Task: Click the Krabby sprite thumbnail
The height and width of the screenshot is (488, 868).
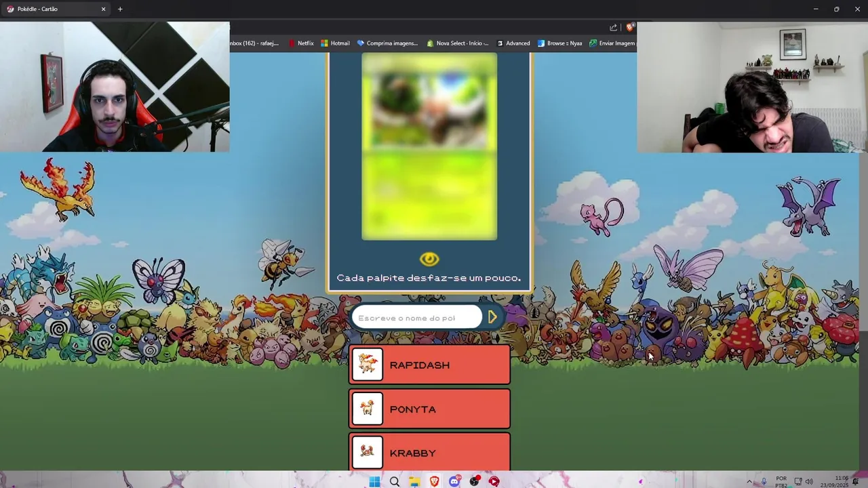Action: click(x=368, y=452)
